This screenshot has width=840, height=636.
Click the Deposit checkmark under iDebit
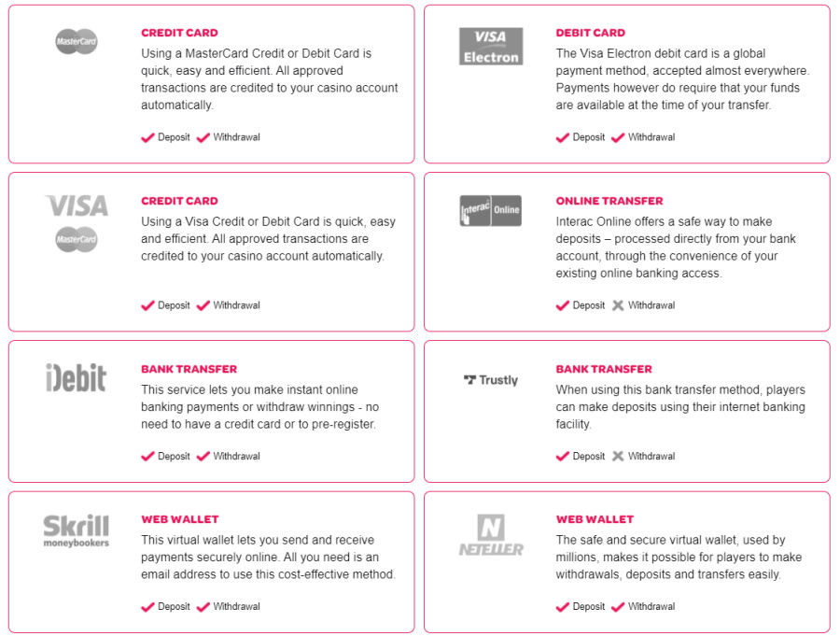[x=147, y=457]
